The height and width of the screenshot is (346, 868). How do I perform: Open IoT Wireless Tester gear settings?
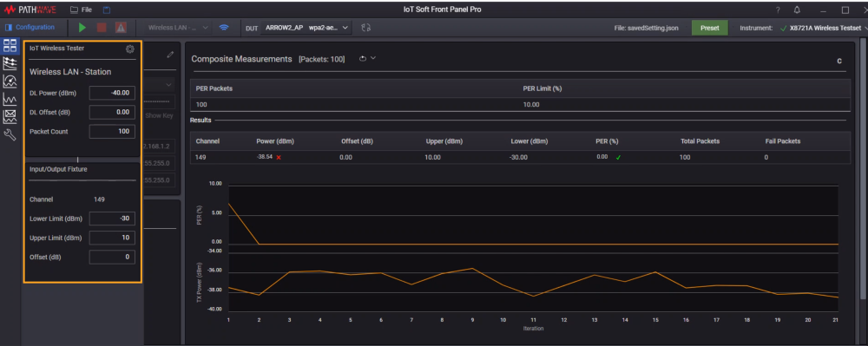(x=130, y=49)
